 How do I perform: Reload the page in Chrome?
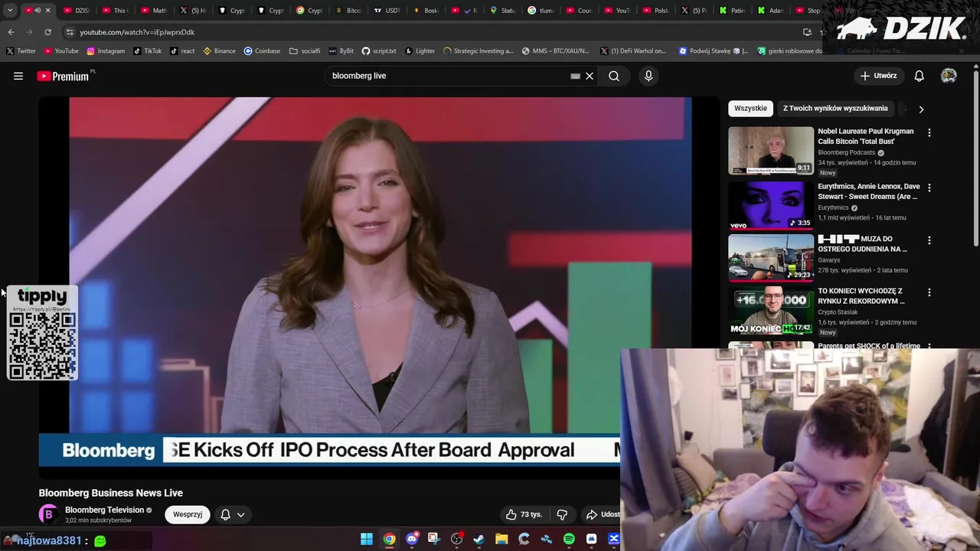click(x=47, y=32)
